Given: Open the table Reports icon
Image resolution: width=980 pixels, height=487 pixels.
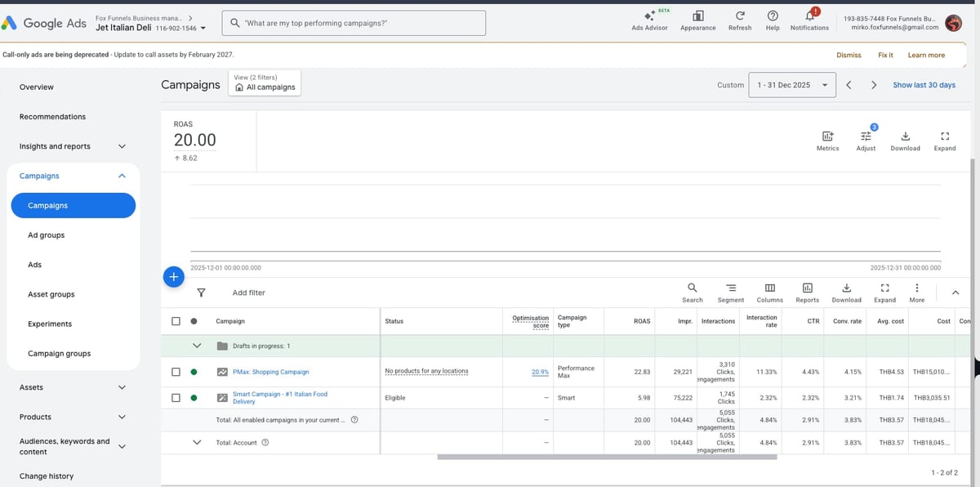Looking at the screenshot, I should pyautogui.click(x=808, y=288).
